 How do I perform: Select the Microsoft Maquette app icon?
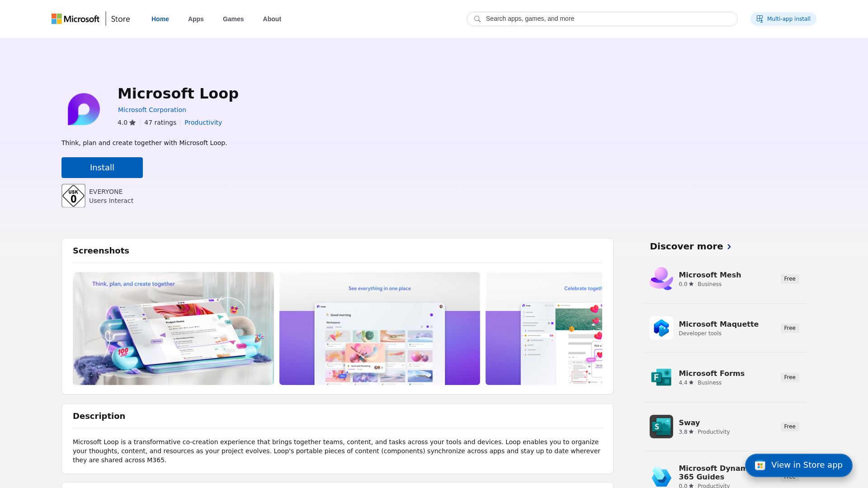pos(661,328)
